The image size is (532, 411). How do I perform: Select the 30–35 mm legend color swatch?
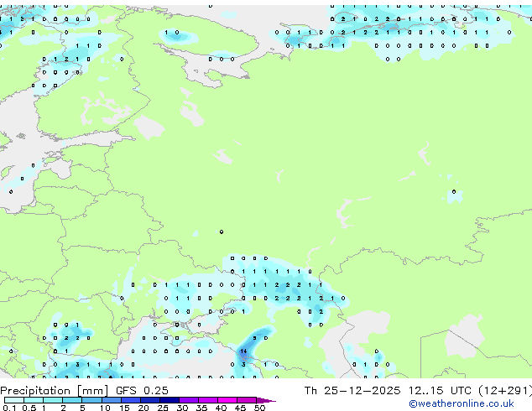click(x=189, y=400)
